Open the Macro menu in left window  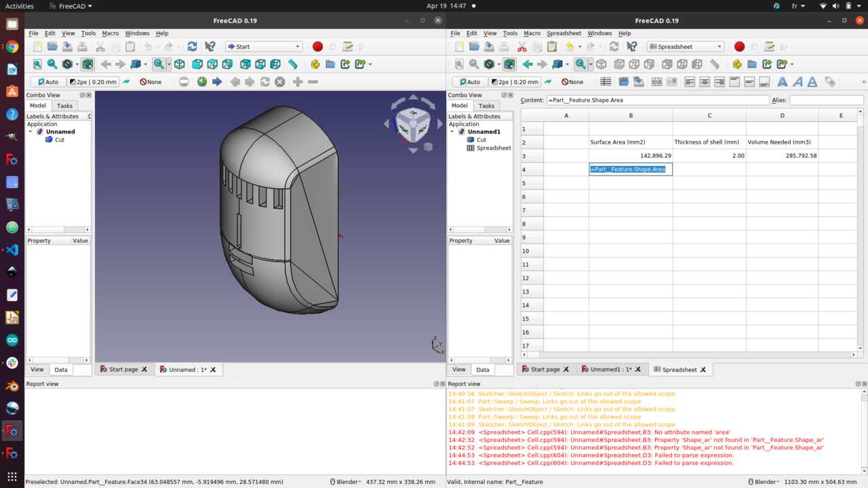tap(110, 33)
